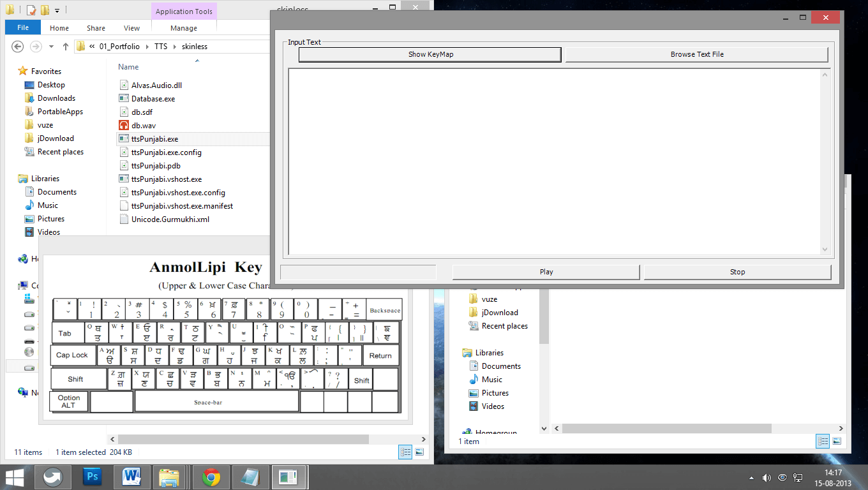Image resolution: width=868 pixels, height=490 pixels.
Task: Launch Google Chrome from the taskbar
Action: [211, 477]
